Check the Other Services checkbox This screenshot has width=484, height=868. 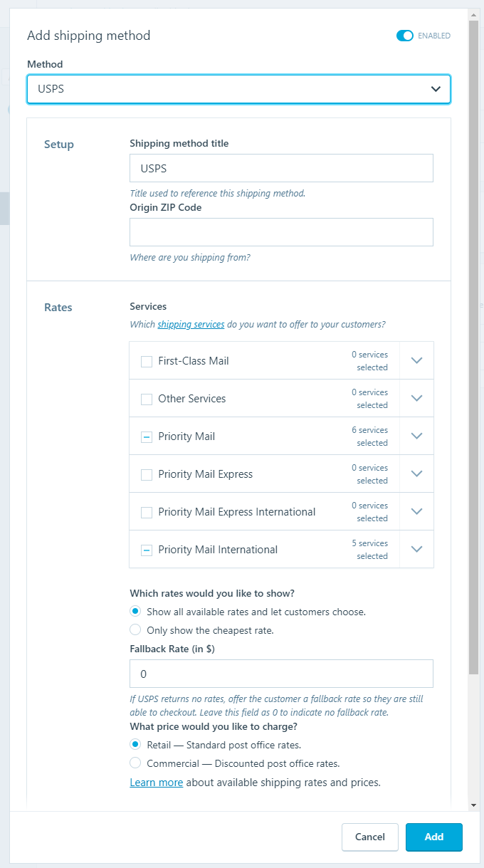click(146, 399)
